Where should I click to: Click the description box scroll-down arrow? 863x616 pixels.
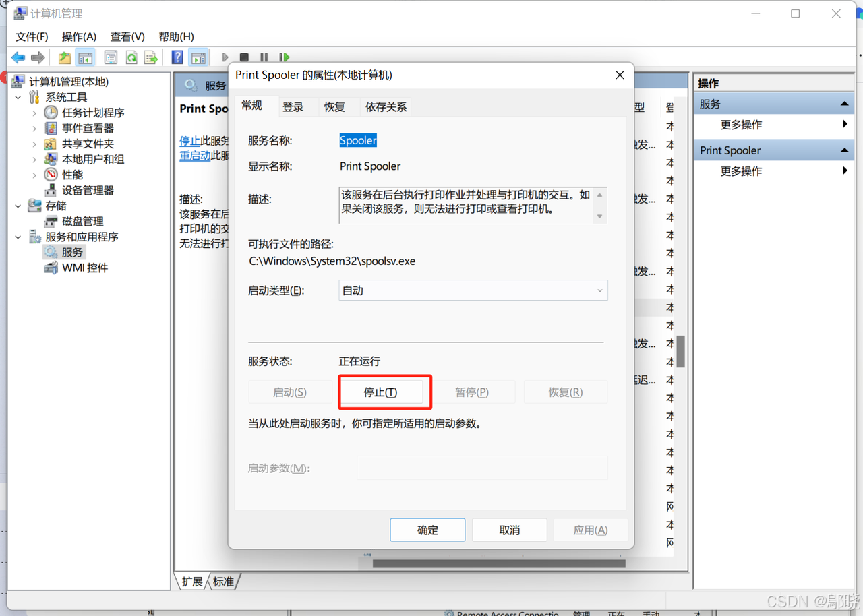[599, 217]
